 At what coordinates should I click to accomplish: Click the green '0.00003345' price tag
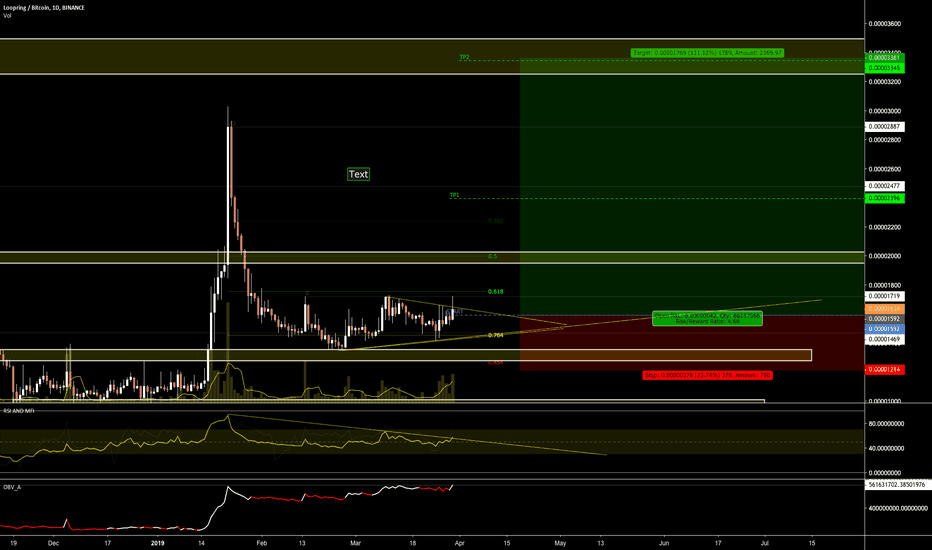[884, 68]
